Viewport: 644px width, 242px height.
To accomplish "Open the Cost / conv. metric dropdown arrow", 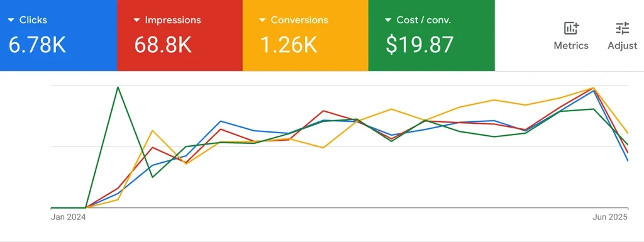I will [388, 19].
